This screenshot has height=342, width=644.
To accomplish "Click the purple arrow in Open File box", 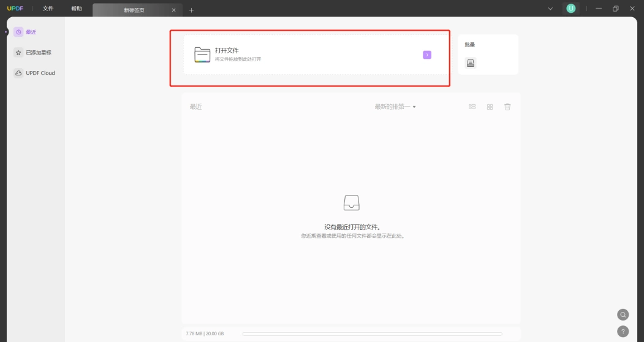I will click(x=427, y=55).
